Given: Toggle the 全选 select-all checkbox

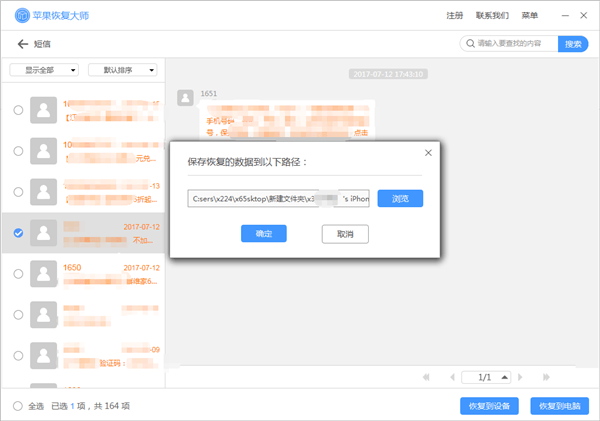Looking at the screenshot, I should coord(18,406).
